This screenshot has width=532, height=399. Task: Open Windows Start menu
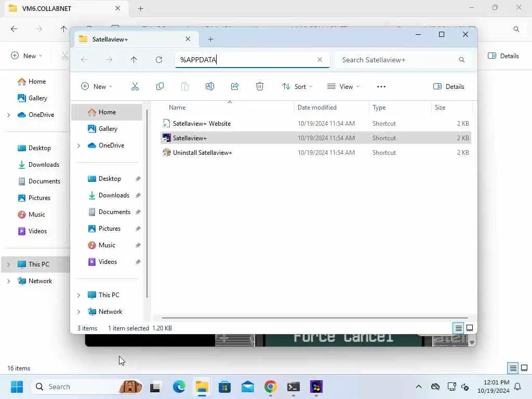17,387
